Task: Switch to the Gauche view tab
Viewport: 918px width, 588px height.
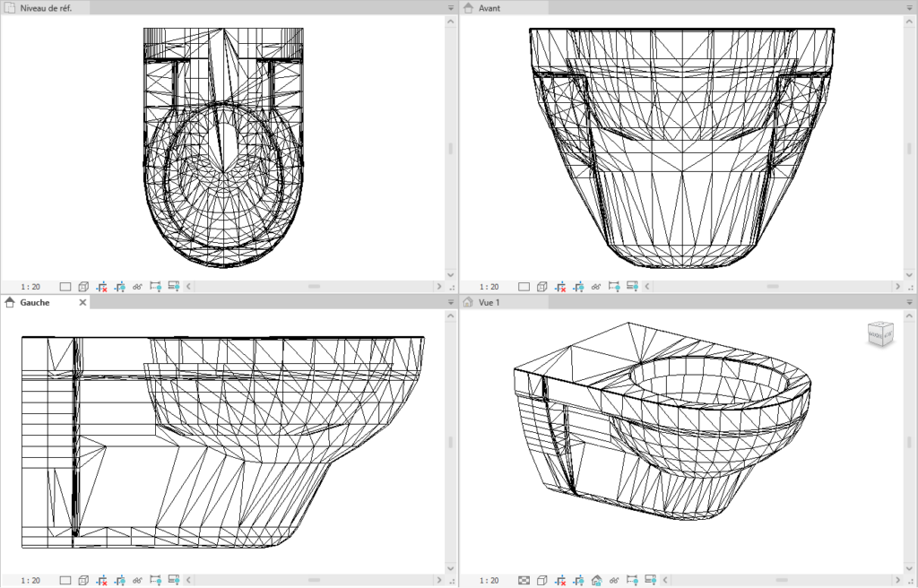Action: (x=36, y=302)
